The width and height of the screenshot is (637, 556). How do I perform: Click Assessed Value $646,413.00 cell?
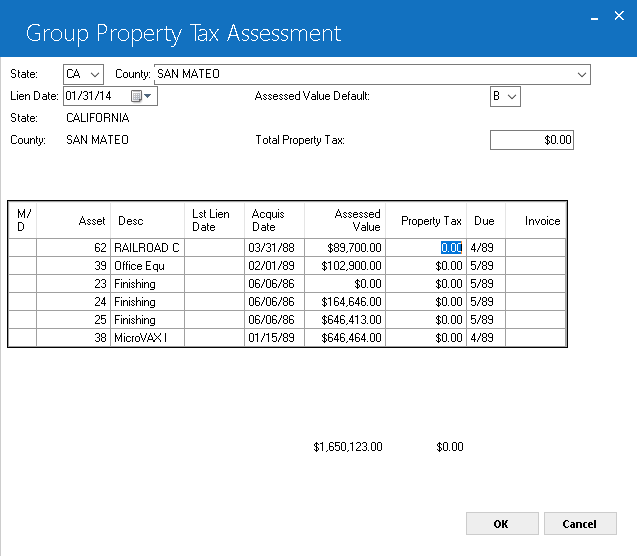point(345,320)
